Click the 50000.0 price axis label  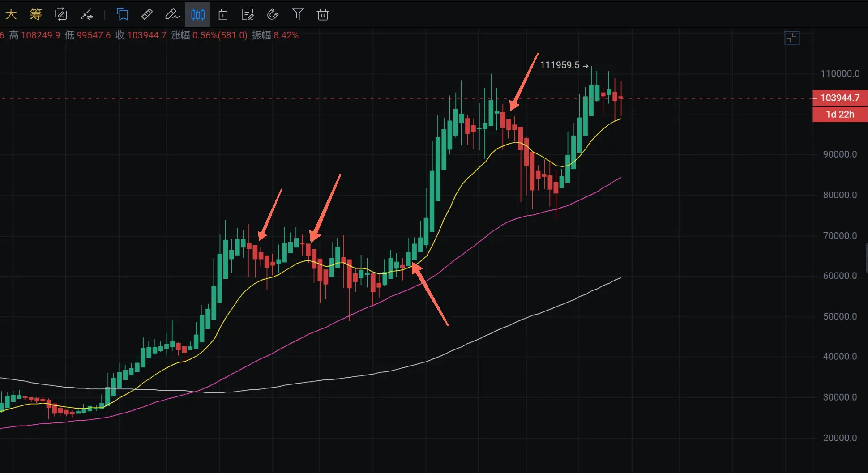pos(840,316)
